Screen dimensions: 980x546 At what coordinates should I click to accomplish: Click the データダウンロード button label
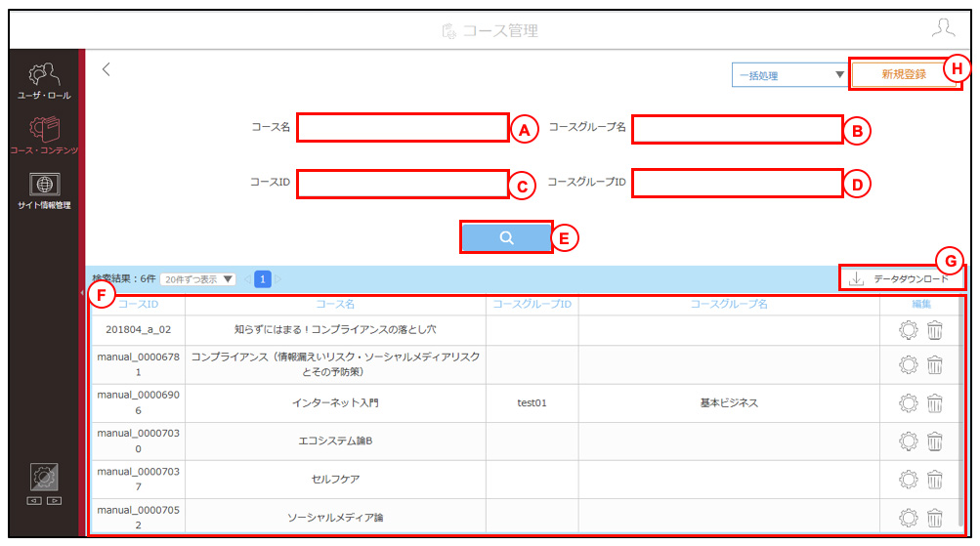pos(911,278)
